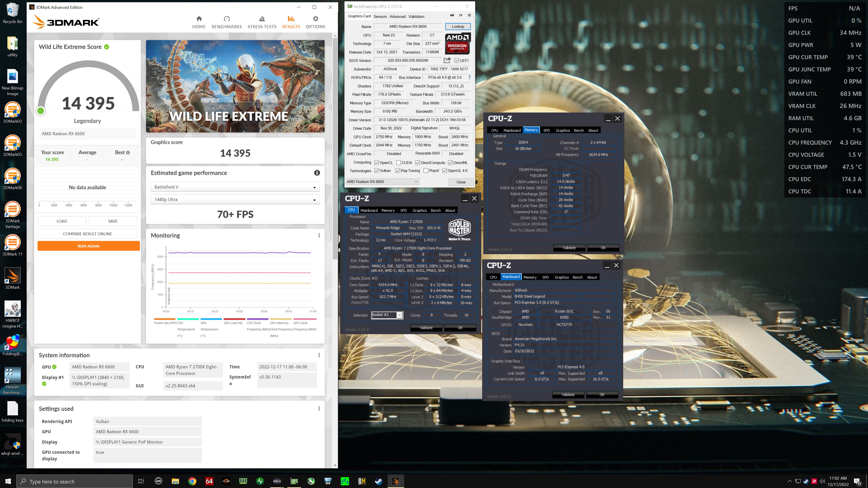Open GPU selector dropdown in GPU-Z
868x488 pixels.
tap(382, 181)
